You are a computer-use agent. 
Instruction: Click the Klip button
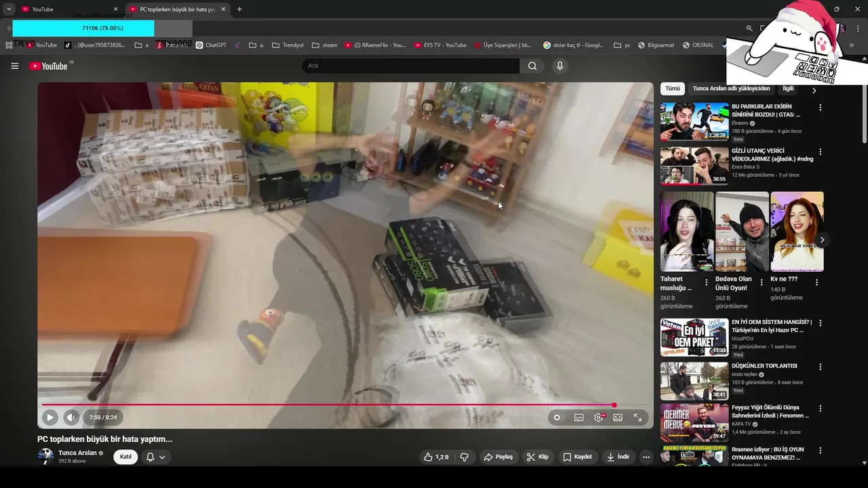coord(538,457)
